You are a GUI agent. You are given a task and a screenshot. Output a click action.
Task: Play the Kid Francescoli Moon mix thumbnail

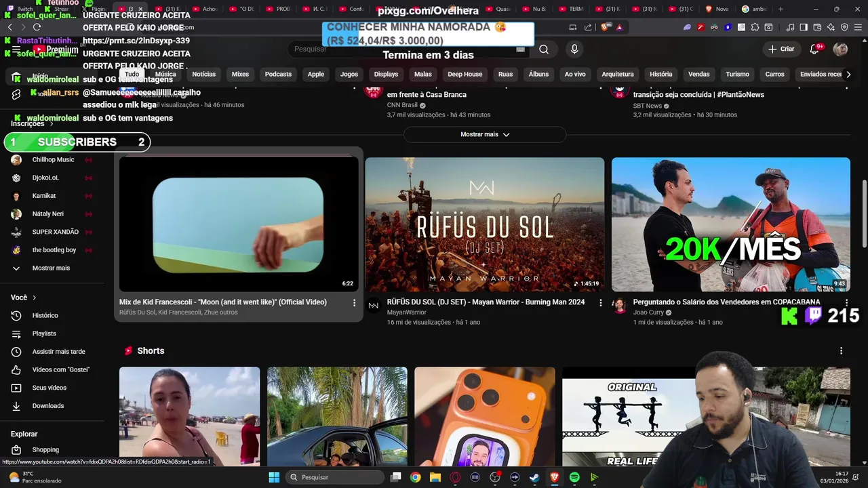[239, 224]
